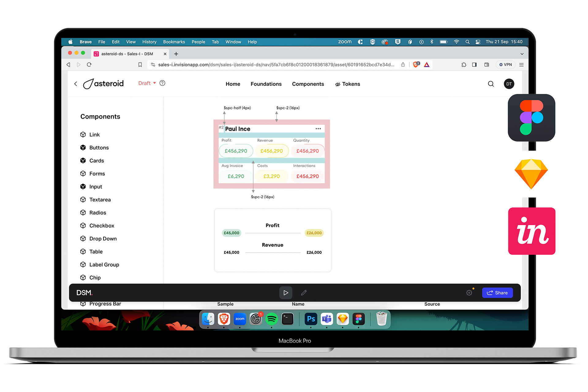
Task: Open the Draft version dropdown
Action: (147, 83)
